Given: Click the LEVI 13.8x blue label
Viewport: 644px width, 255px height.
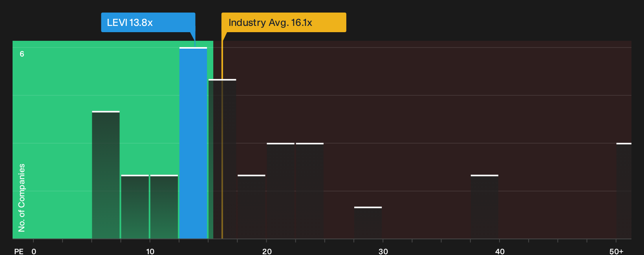Looking at the screenshot, I should 148,22.
